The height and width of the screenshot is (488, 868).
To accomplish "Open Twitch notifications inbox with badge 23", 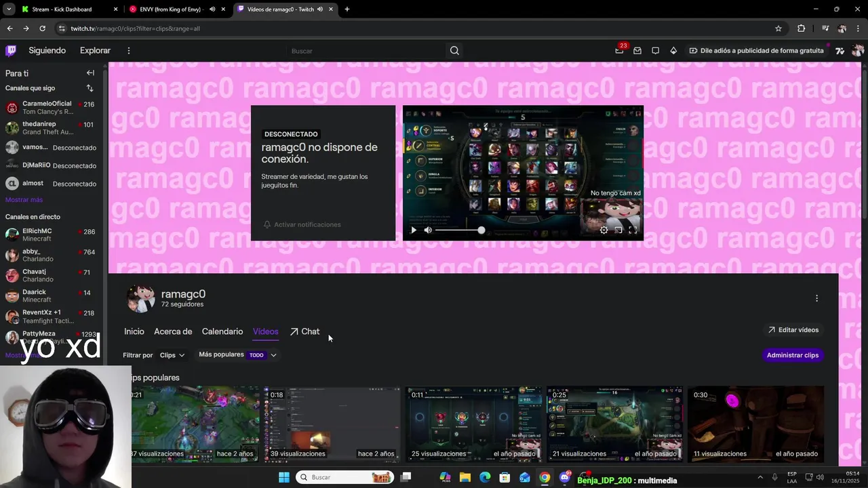I will pos(619,50).
